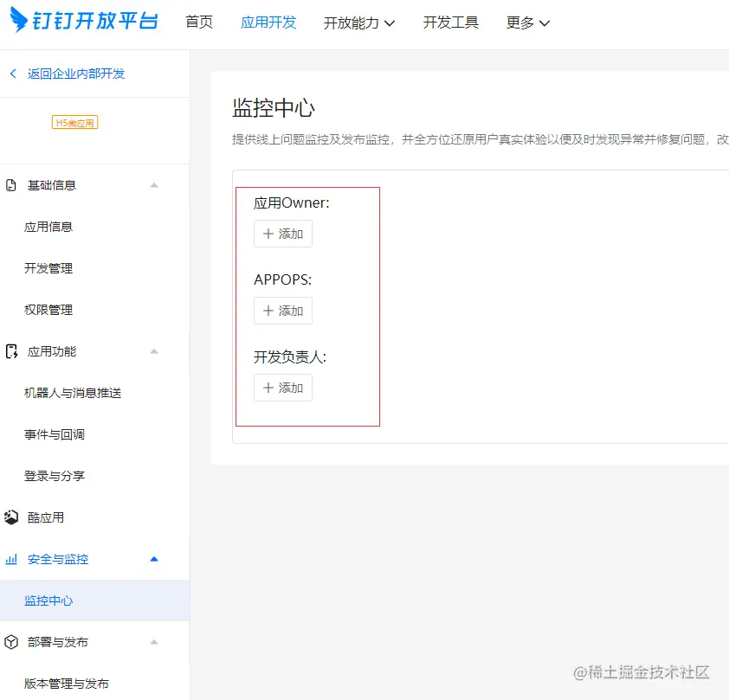
Task: Add a member under 开发负责人
Action: coord(282,388)
